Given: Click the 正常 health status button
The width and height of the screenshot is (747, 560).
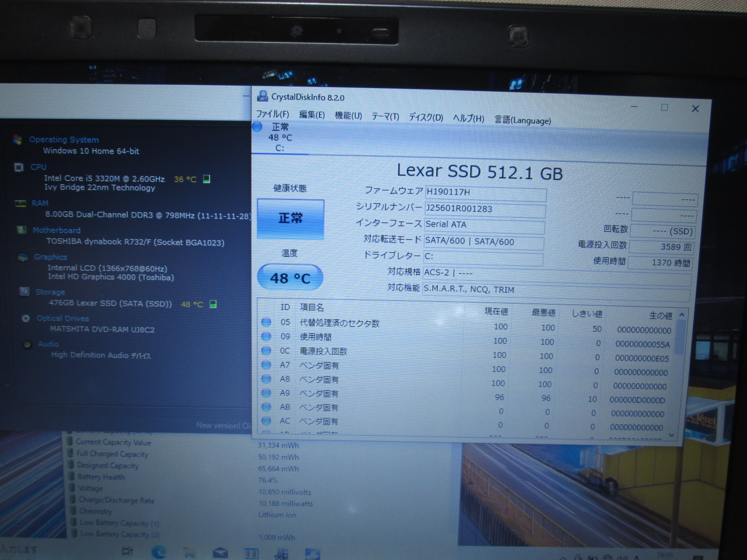Looking at the screenshot, I should 290,218.
